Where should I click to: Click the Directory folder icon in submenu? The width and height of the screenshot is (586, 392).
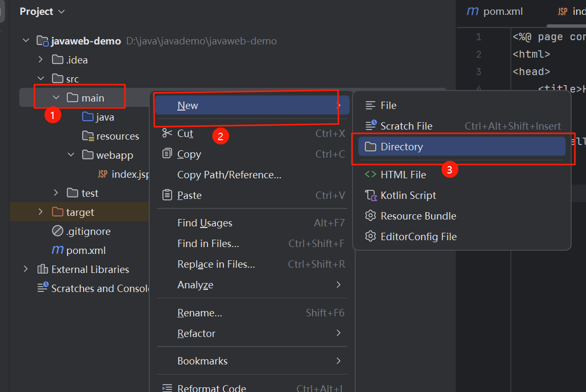point(371,147)
